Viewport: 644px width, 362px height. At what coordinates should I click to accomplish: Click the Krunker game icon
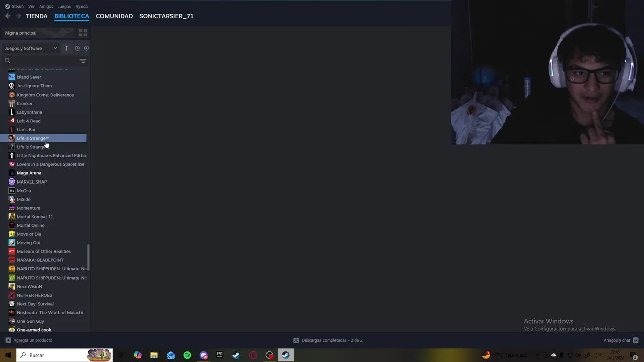click(x=12, y=103)
